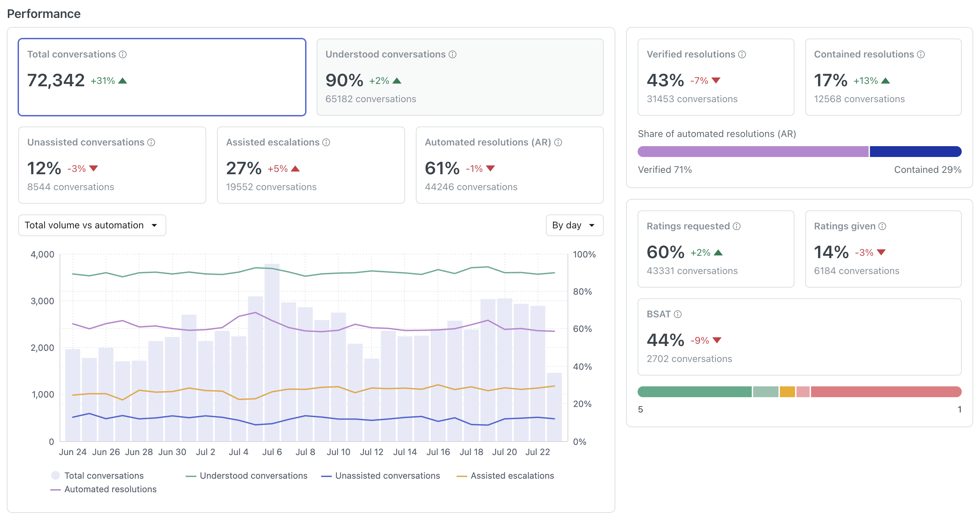
Task: Click the '72,342' total value
Action: pos(56,80)
